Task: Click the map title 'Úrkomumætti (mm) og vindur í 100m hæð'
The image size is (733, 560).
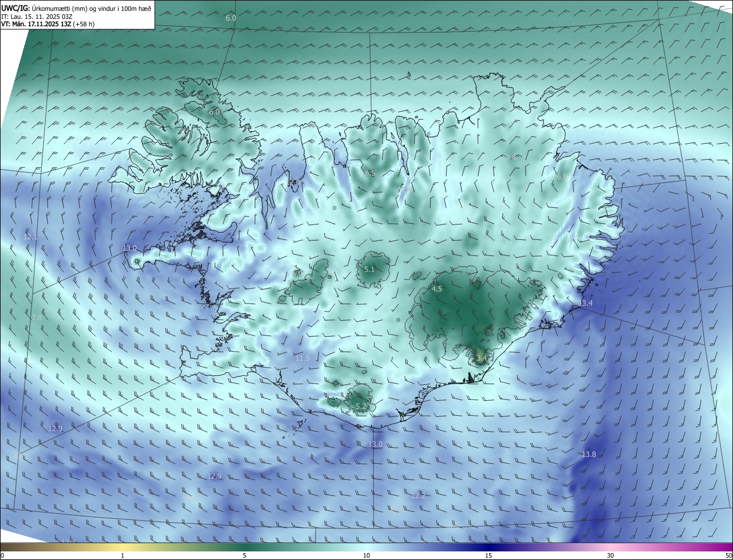Action: pyautogui.click(x=91, y=7)
